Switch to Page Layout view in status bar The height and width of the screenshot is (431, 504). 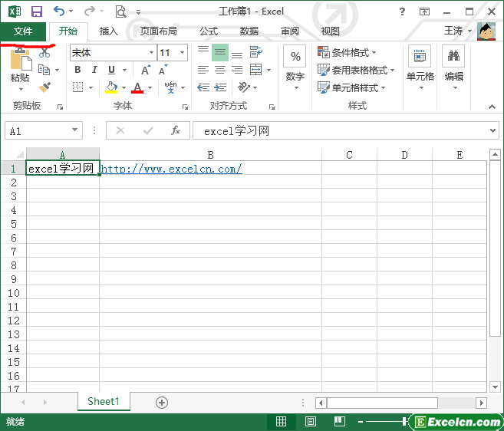[x=311, y=422]
